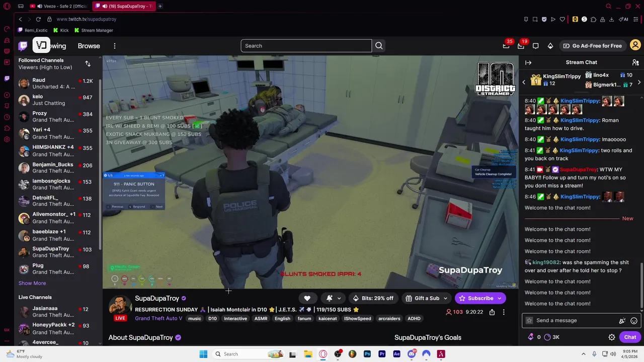Open the emote picker smiley in chat
Image resolution: width=644 pixels, height=362 pixels.
click(x=634, y=321)
